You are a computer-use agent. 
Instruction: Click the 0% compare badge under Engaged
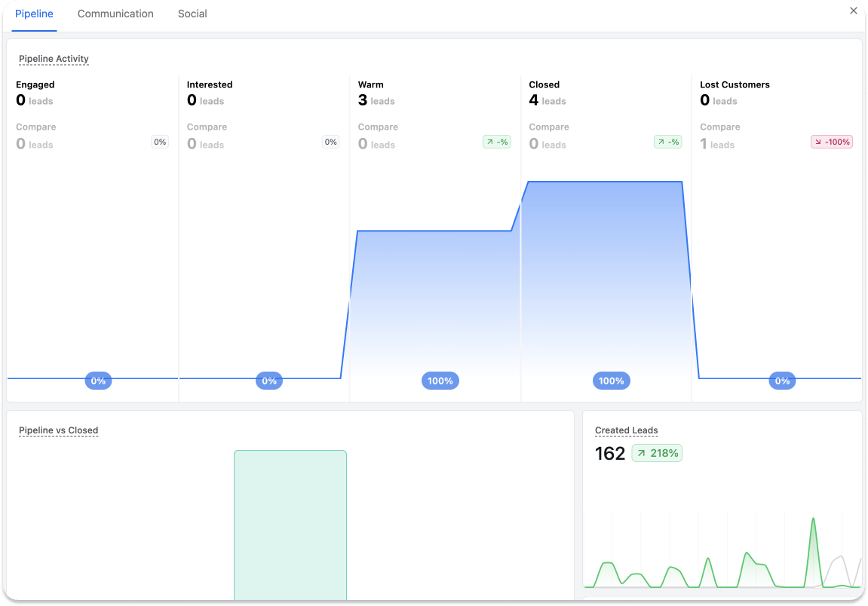[x=160, y=142]
